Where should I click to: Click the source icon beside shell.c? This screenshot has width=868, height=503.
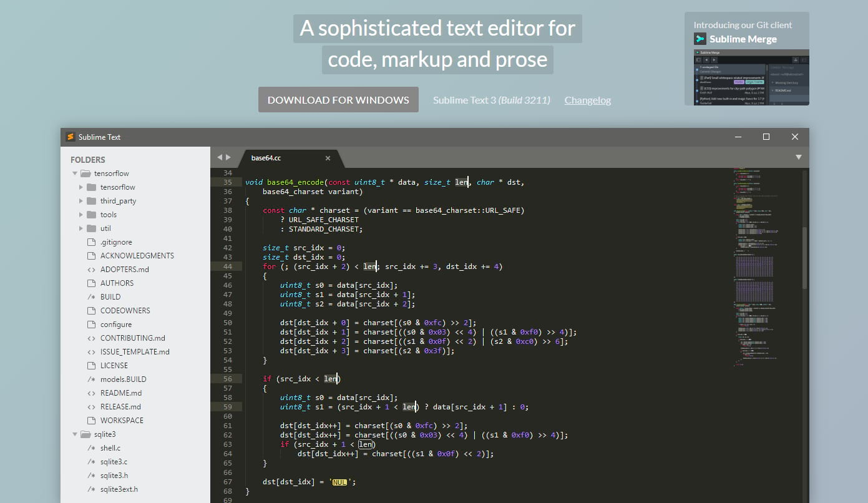click(x=91, y=447)
